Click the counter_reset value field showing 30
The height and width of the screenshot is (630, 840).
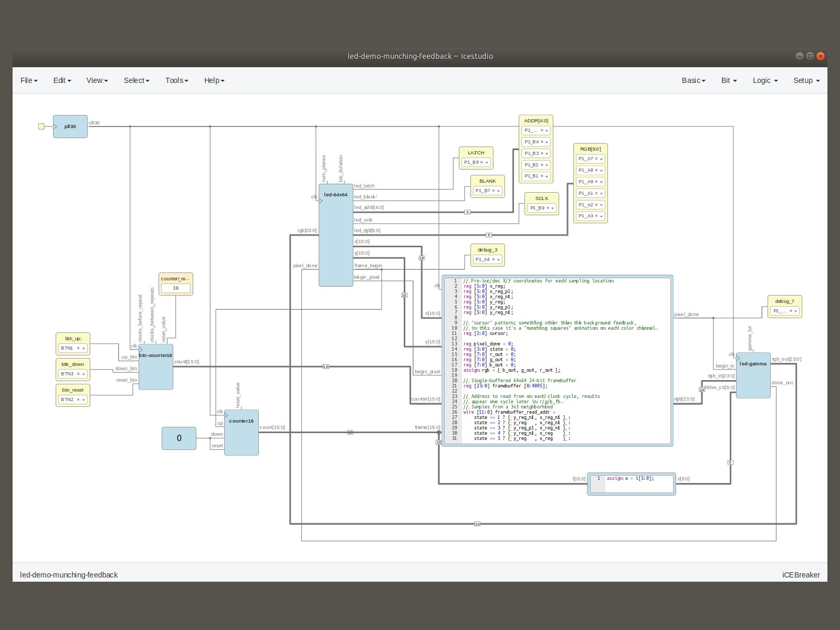[175, 288]
